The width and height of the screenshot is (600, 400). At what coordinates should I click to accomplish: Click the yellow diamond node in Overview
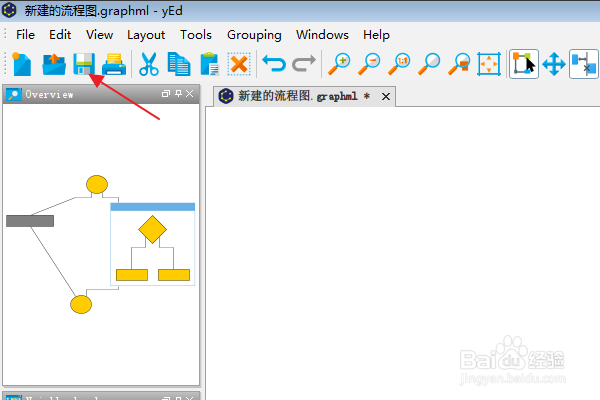pyautogui.click(x=152, y=230)
